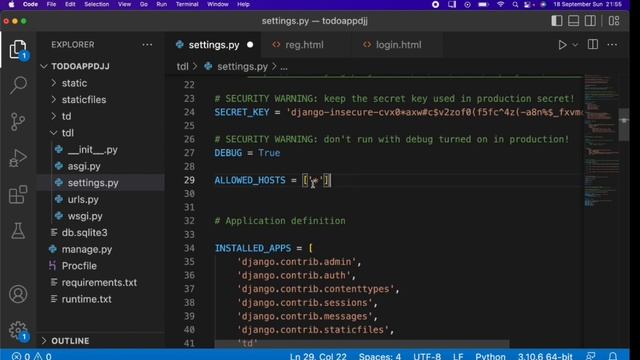
Task: Click the horizontal scrollbar at editor bottom
Action: (x=362, y=343)
